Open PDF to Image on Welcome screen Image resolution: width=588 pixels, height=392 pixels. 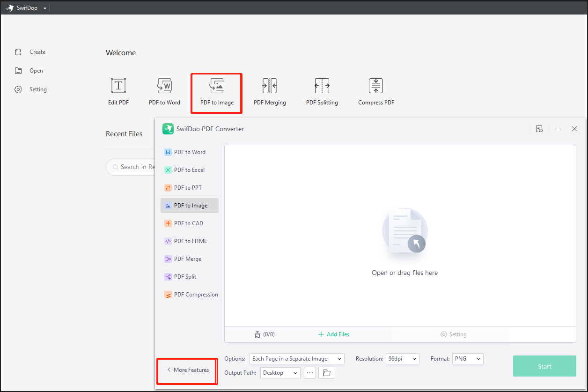[x=217, y=92]
